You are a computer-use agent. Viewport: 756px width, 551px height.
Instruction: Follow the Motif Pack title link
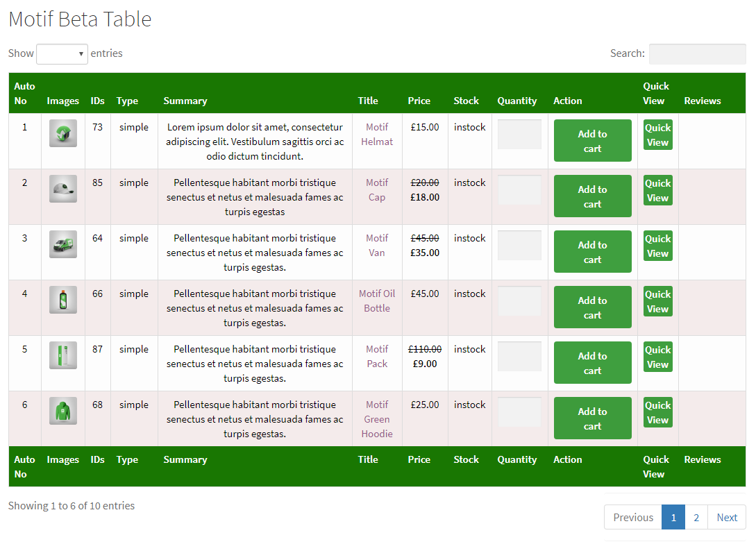coord(377,356)
